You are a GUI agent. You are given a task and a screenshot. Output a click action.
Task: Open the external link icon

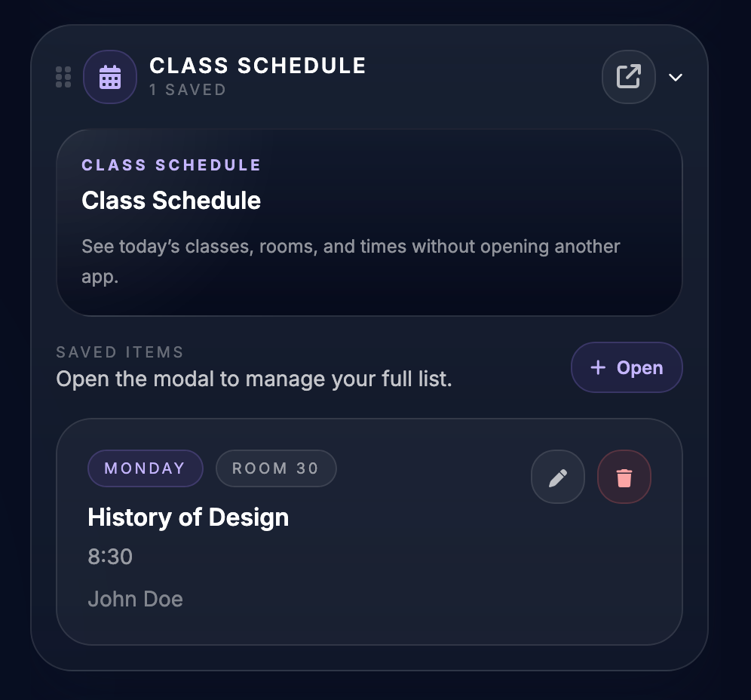point(629,76)
